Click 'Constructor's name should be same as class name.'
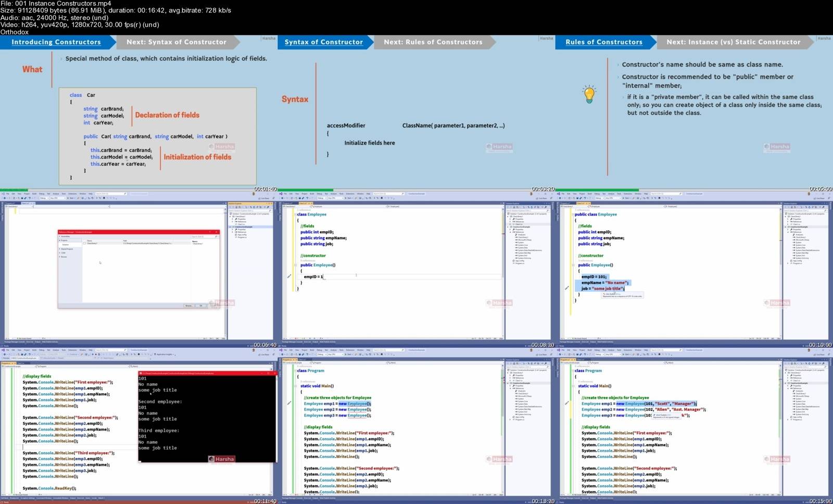The width and height of the screenshot is (833, 504). coord(702,65)
